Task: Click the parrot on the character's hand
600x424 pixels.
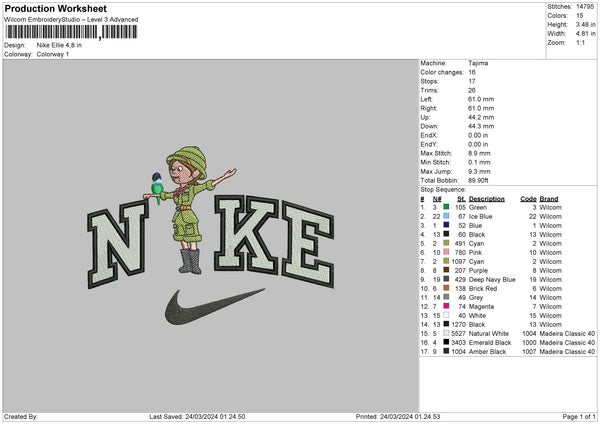Action: pyautogui.click(x=157, y=187)
